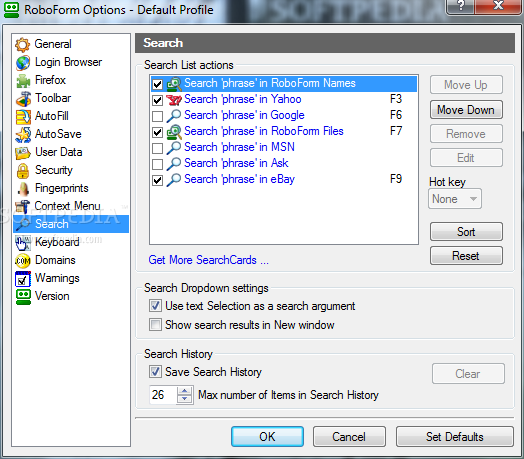Screen dimensions: 524x459
Task: Enable Search in Ask checkbox
Action: [157, 164]
